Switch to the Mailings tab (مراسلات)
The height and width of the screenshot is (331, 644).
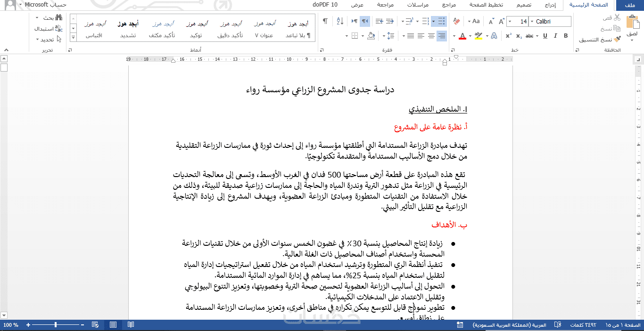click(x=418, y=5)
